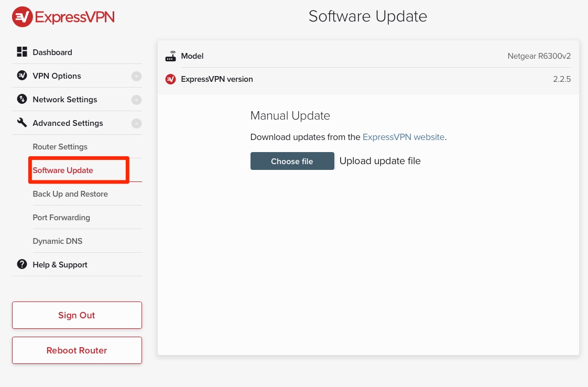588x387 pixels.
Task: Open Router Settings
Action: pos(60,146)
